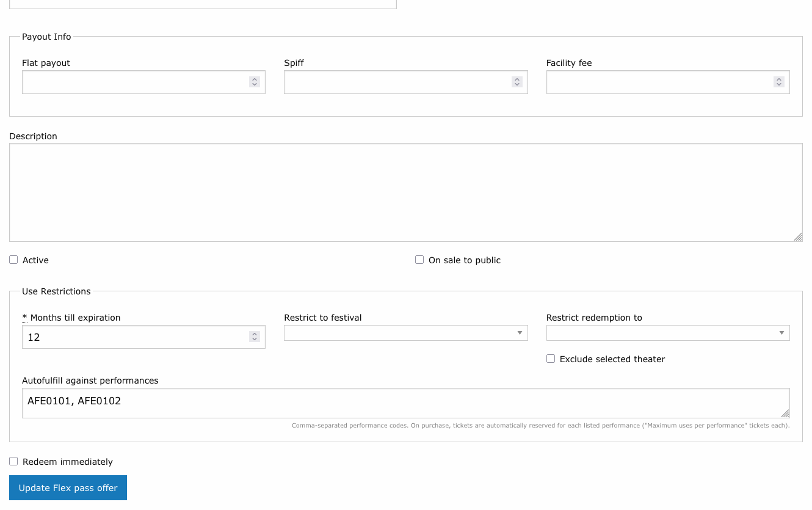This screenshot has height=510, width=812.
Task: Click the On sale to public label
Action: click(465, 260)
